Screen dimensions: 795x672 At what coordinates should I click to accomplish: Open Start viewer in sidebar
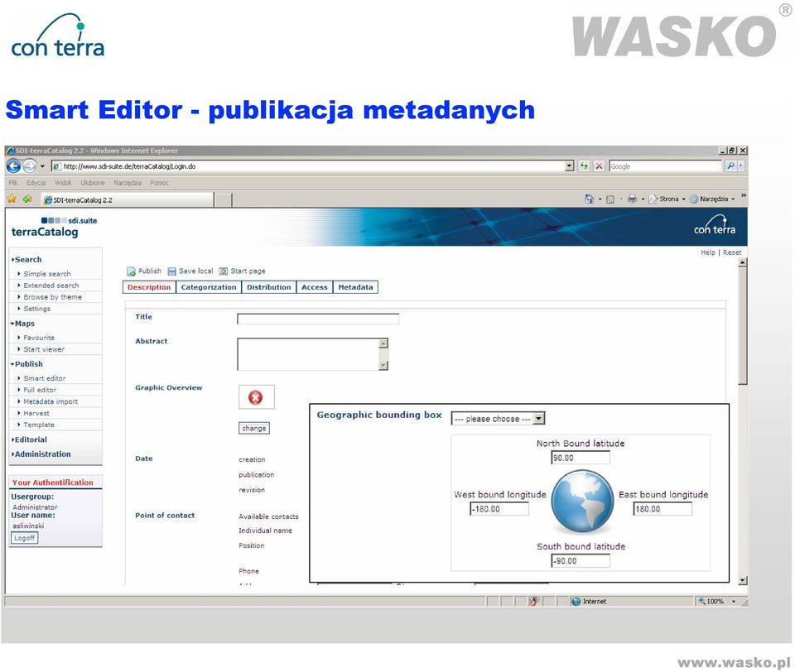coord(44,349)
